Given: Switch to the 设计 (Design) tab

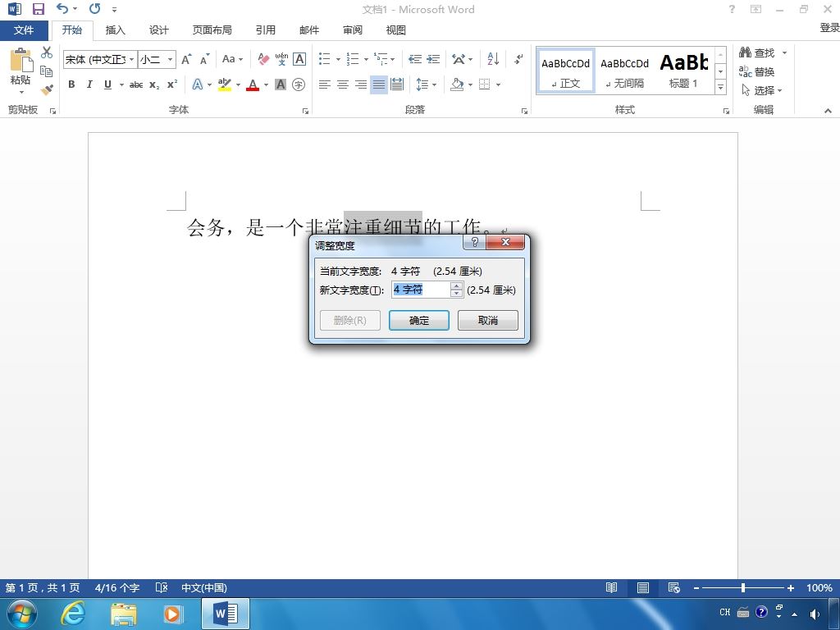Looking at the screenshot, I should pos(158,30).
